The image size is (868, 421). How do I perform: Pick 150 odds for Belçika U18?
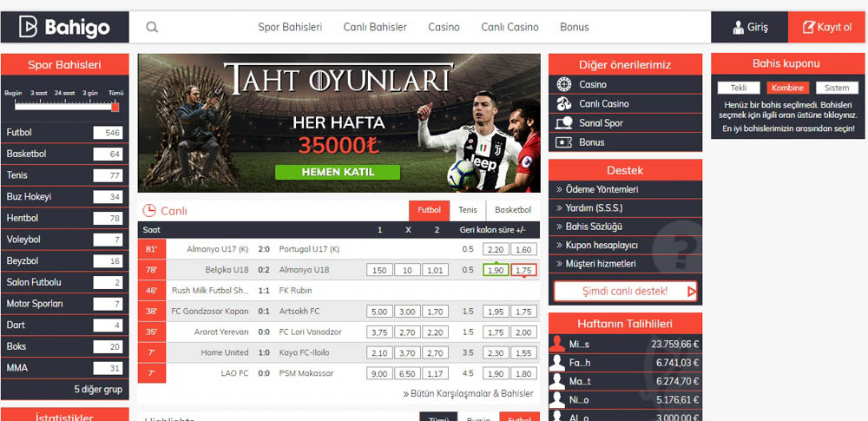tap(379, 270)
